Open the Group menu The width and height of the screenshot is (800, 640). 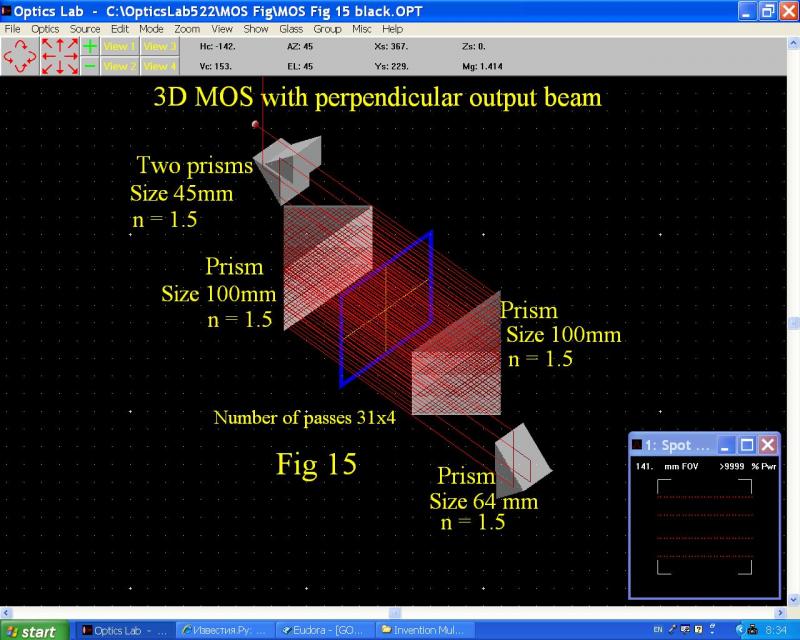pyautogui.click(x=327, y=29)
